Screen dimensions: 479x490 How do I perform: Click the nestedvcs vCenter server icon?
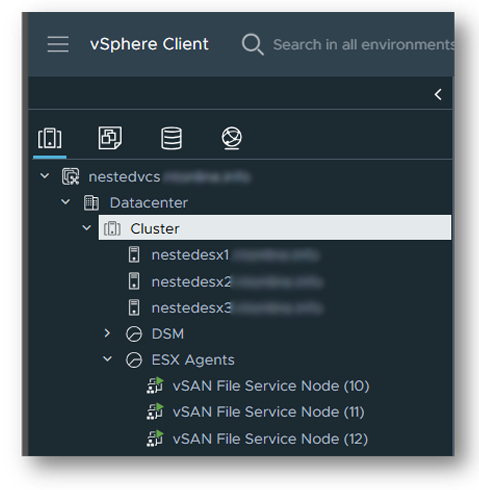click(x=70, y=176)
